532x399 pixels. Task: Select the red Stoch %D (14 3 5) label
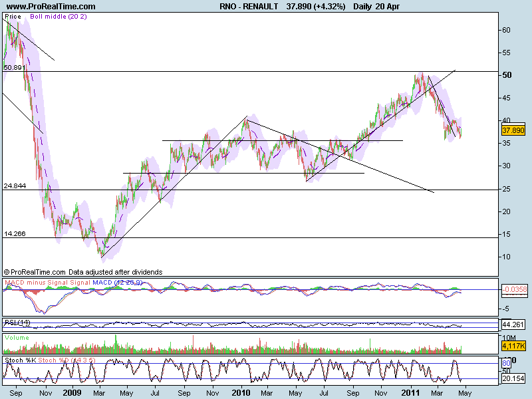(x=67, y=360)
